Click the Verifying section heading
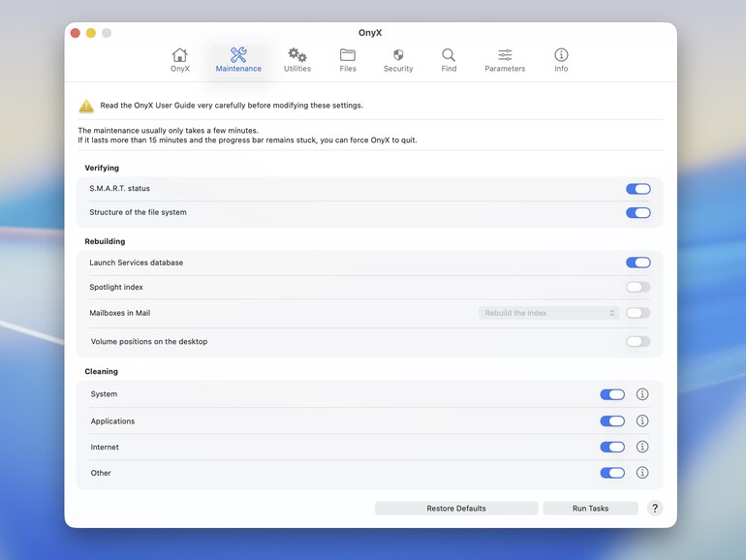 102,168
